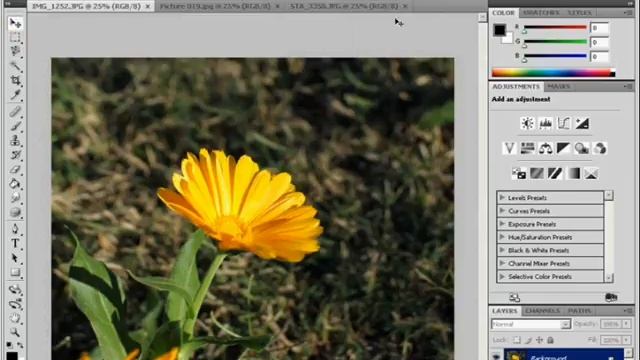Image resolution: width=640 pixels, height=360 pixels.
Task: Expand Hue/Saturation Presets
Action: [x=502, y=237]
